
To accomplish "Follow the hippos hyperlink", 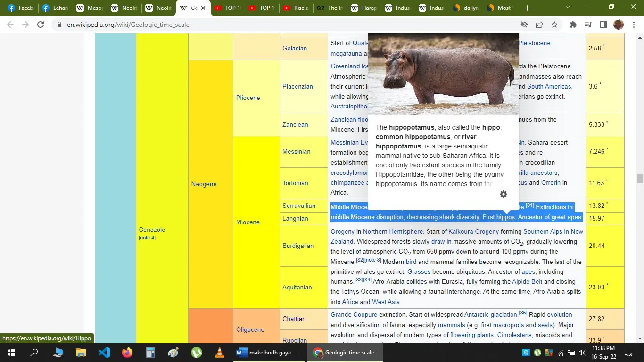I will 505,217.
